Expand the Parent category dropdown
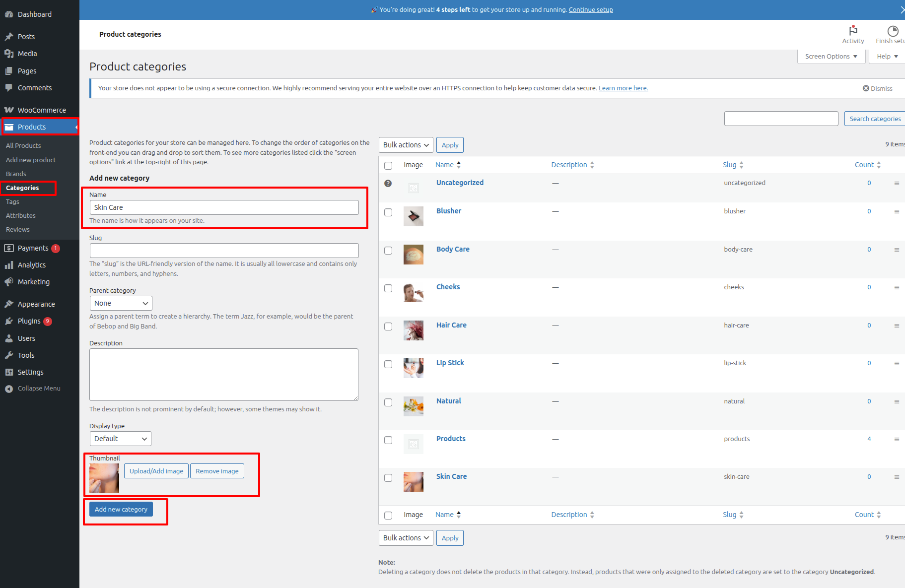Image resolution: width=905 pixels, height=588 pixels. (x=121, y=303)
